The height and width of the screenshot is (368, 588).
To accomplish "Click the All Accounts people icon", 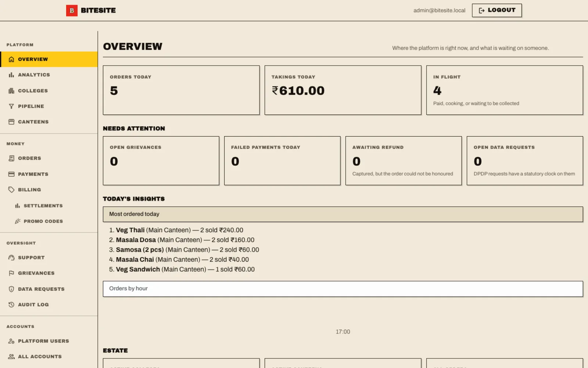I will [11, 357].
